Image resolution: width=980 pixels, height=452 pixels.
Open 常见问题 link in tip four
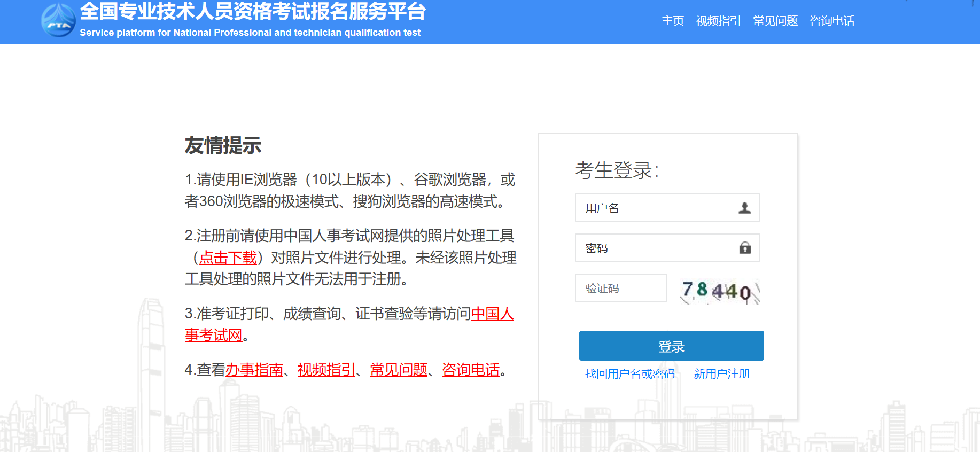[x=399, y=370]
